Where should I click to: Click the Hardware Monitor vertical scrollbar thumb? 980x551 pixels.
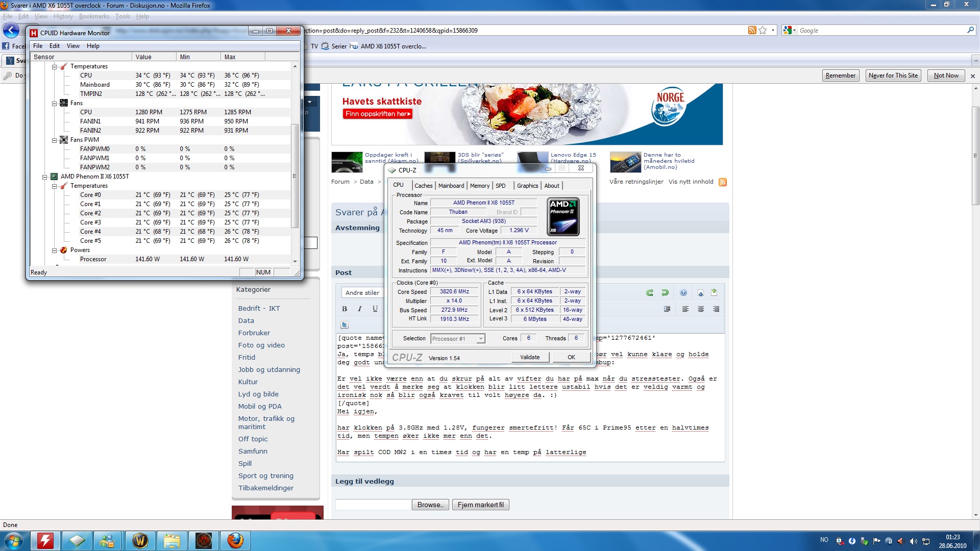[x=294, y=176]
